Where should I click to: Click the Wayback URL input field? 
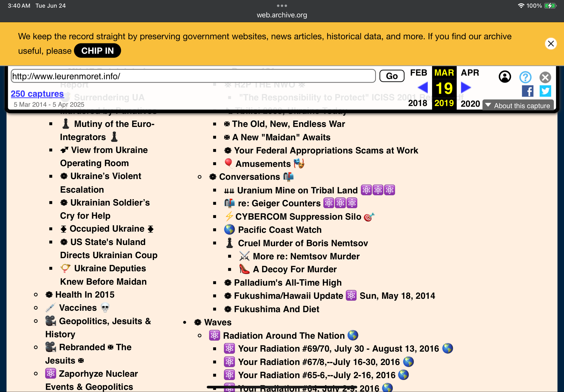[x=193, y=76]
